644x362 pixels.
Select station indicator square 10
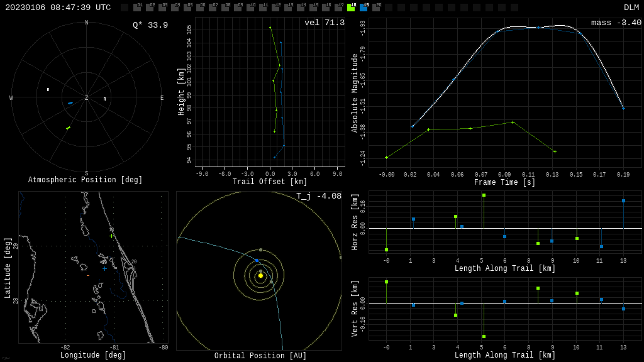tap(250, 8)
